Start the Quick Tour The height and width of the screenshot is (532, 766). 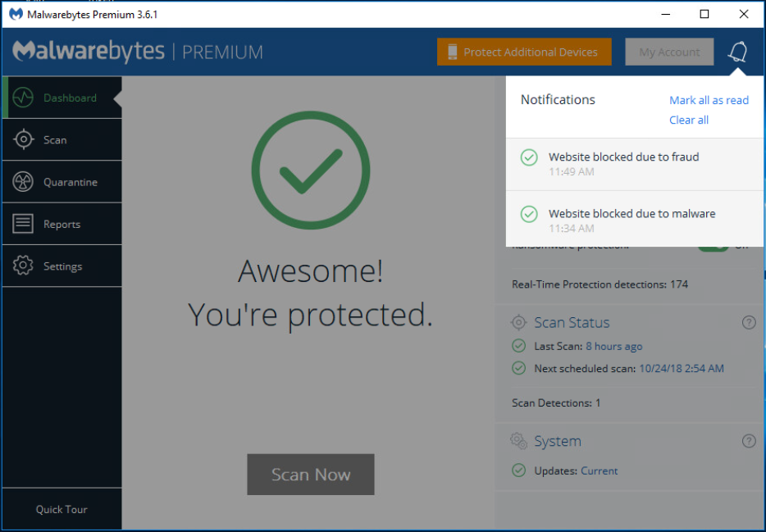(x=62, y=509)
